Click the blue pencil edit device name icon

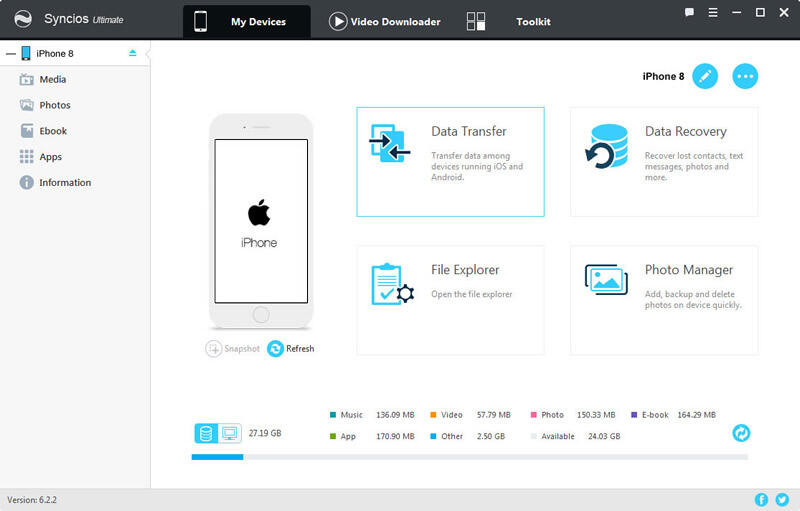pos(705,76)
